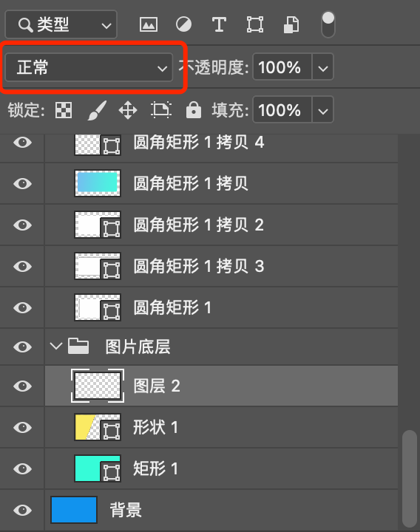Toggle visibility of 圆角矩形 1 拷贝 layer
The width and height of the screenshot is (420, 532).
[22, 183]
